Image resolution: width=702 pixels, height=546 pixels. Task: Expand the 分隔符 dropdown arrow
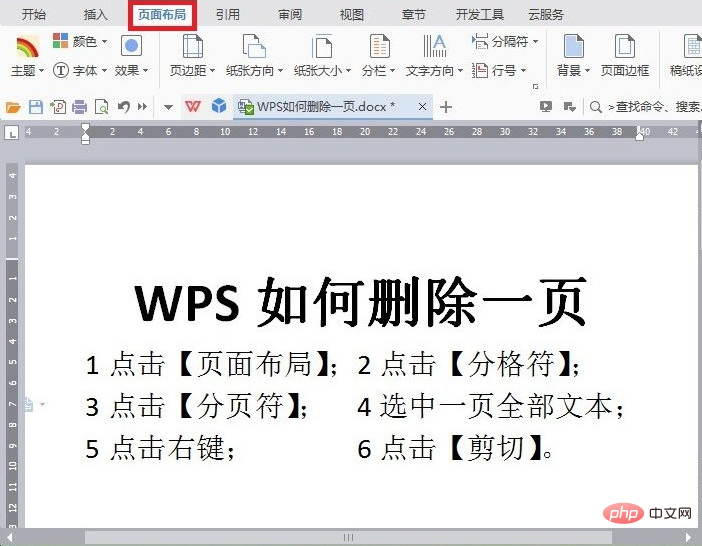(535, 42)
